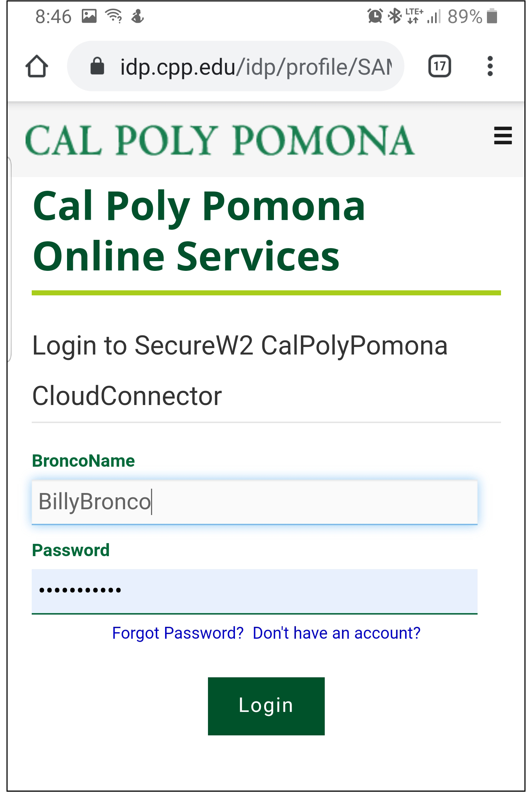Viewport: 532px width, 792px height.
Task: Tap the alarm clock status icon
Action: [x=375, y=16]
